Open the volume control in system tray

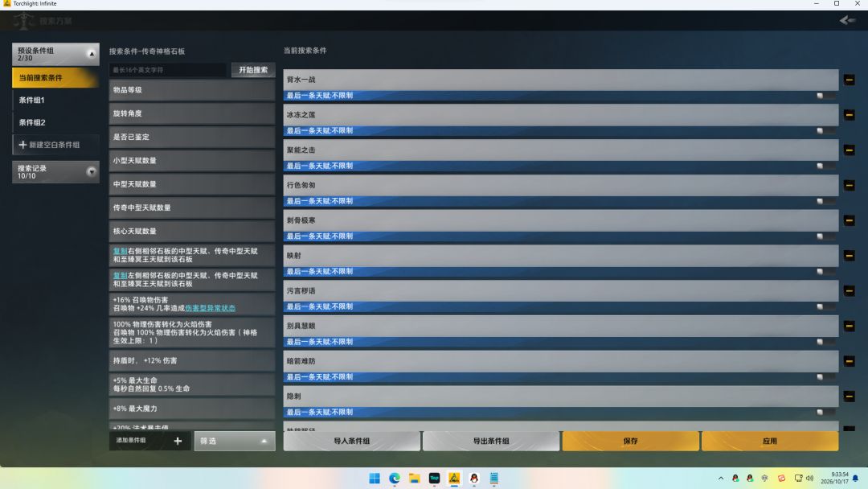click(810, 478)
